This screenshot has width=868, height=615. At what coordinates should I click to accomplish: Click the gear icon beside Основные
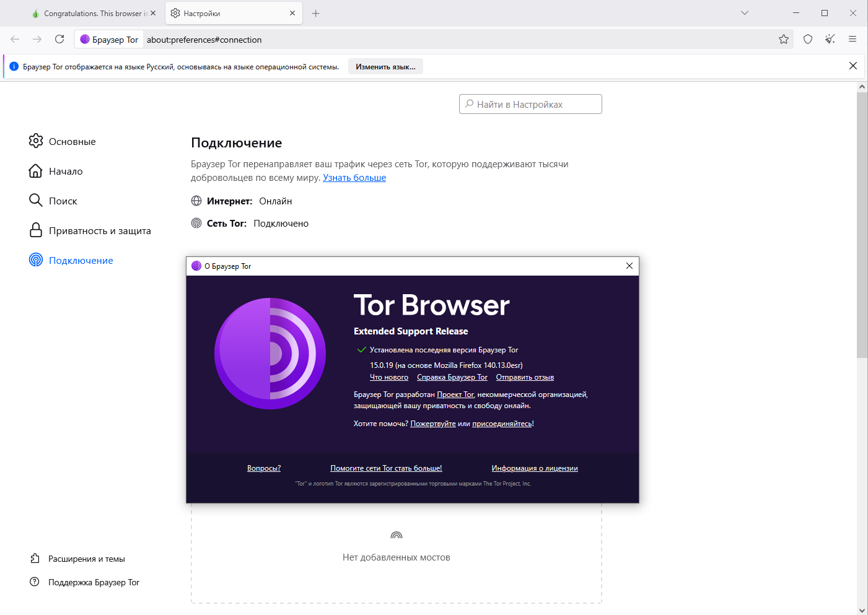[x=36, y=141]
